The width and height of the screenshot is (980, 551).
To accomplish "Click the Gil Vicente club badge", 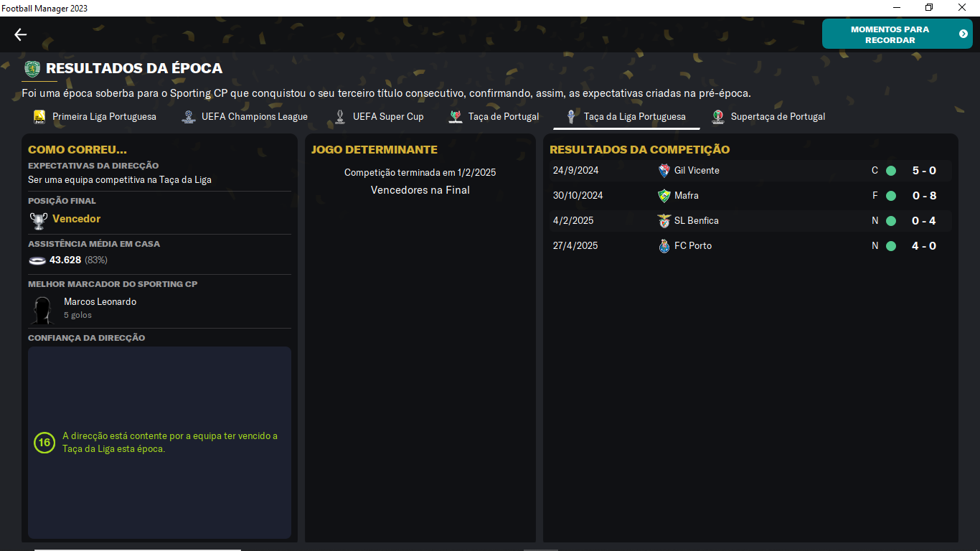I will [x=664, y=171].
